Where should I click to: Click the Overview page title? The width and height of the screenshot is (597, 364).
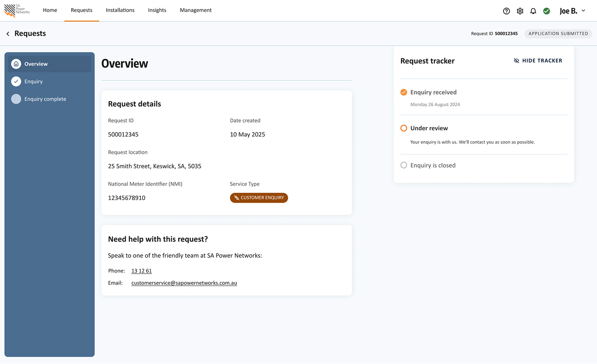pyautogui.click(x=125, y=64)
